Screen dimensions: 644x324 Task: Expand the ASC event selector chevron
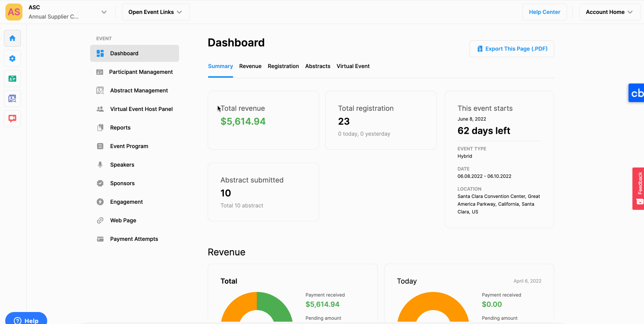pyautogui.click(x=104, y=12)
